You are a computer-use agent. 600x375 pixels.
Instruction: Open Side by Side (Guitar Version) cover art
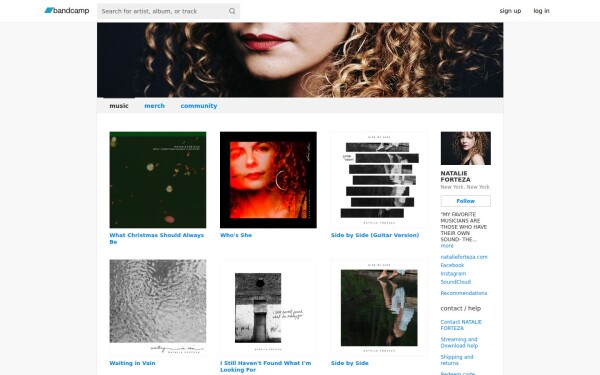(x=379, y=180)
